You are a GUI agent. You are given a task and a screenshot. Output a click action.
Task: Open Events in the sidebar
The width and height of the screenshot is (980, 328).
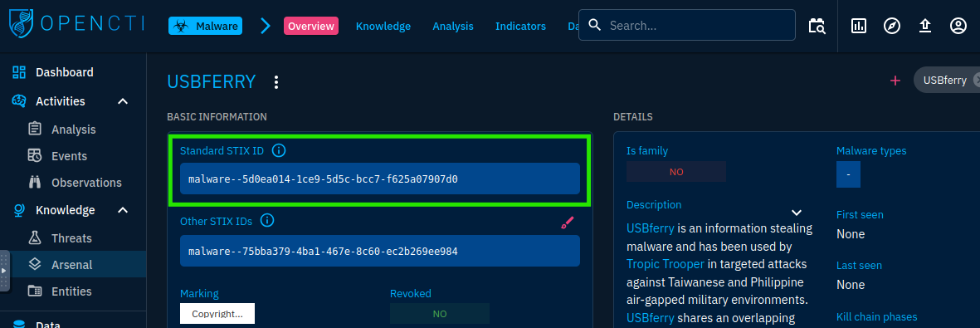(x=73, y=156)
